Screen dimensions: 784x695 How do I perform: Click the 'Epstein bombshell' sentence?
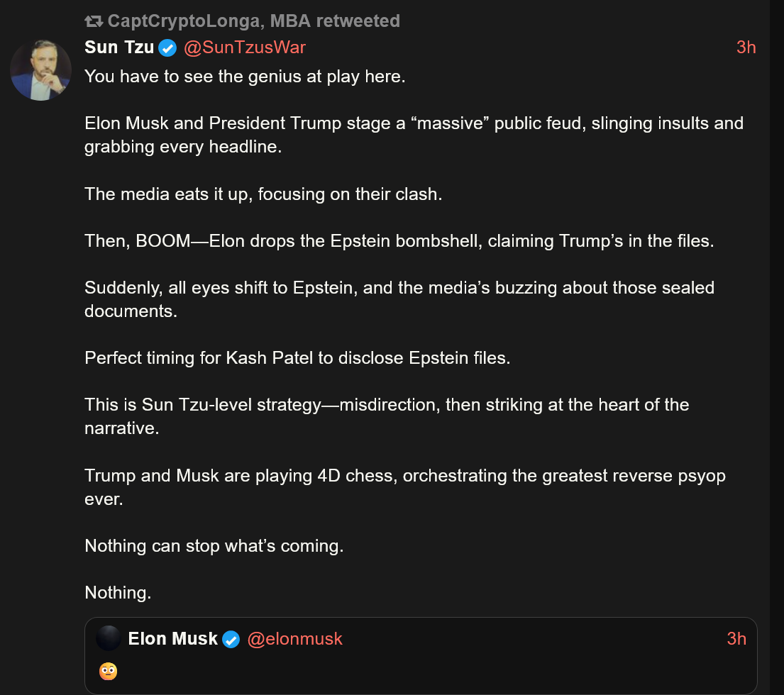(x=399, y=241)
